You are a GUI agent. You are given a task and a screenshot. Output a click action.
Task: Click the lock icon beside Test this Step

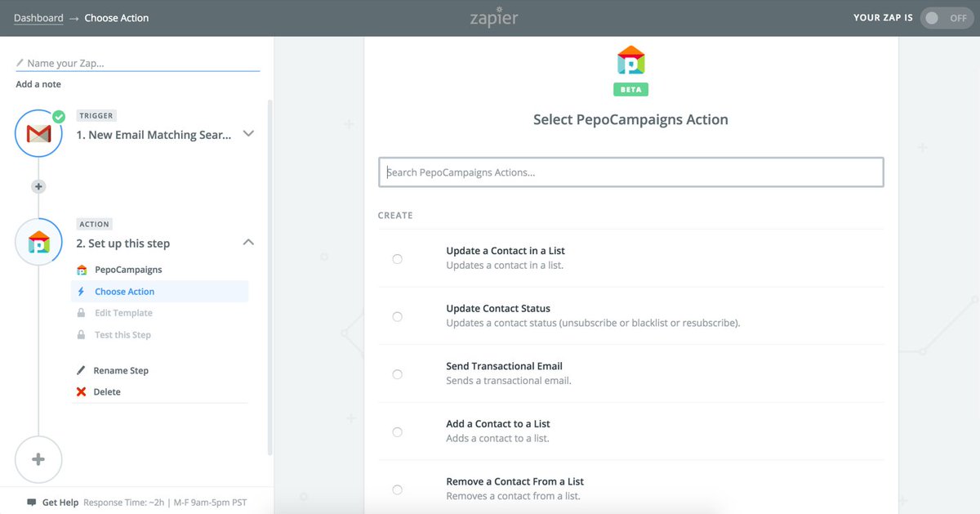click(81, 335)
